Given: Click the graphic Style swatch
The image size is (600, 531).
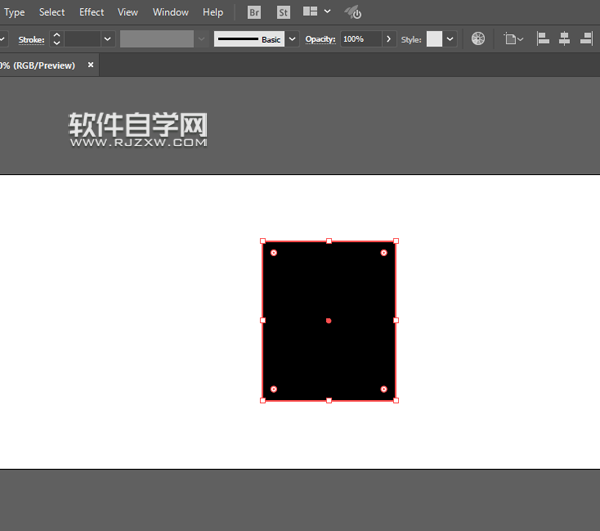Looking at the screenshot, I should [x=434, y=39].
